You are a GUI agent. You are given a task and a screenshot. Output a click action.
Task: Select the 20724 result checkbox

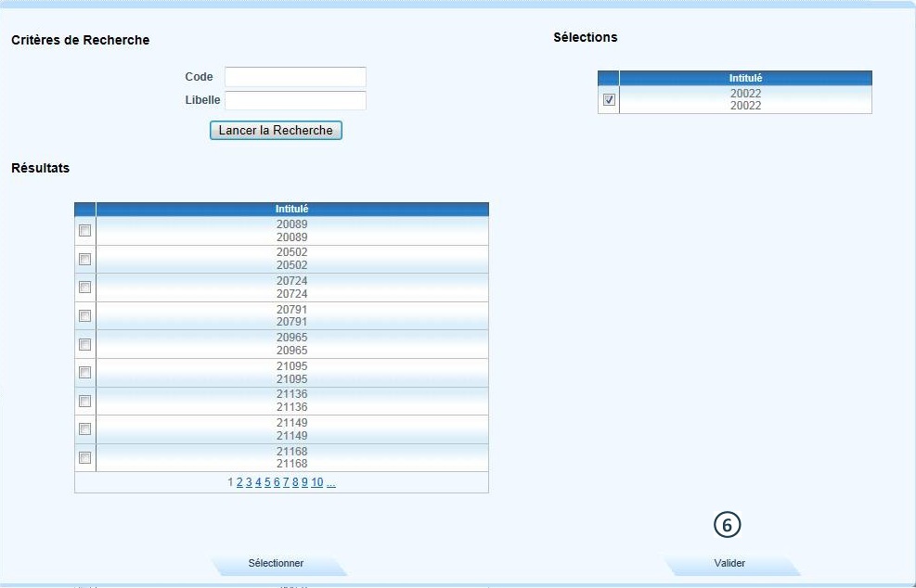pos(85,288)
